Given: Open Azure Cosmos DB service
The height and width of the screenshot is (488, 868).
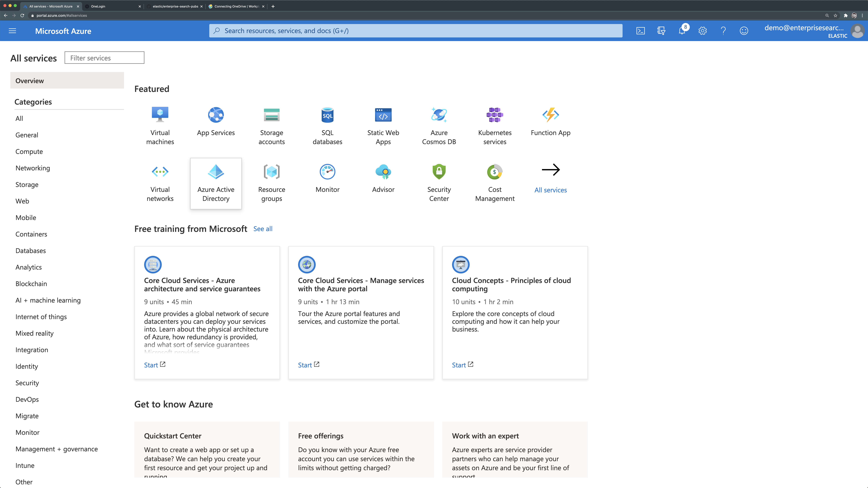Looking at the screenshot, I should point(439,115).
